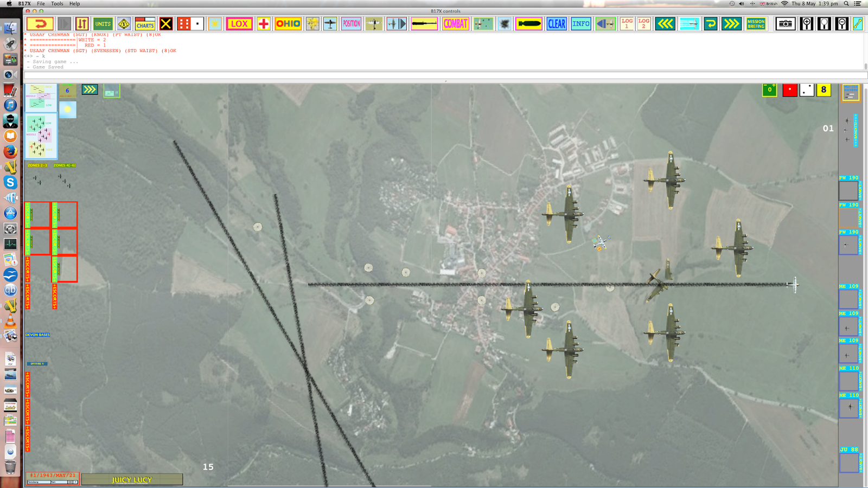Click the COMBAT toolbar button
Screen dimensions: 868x488
[455, 24]
